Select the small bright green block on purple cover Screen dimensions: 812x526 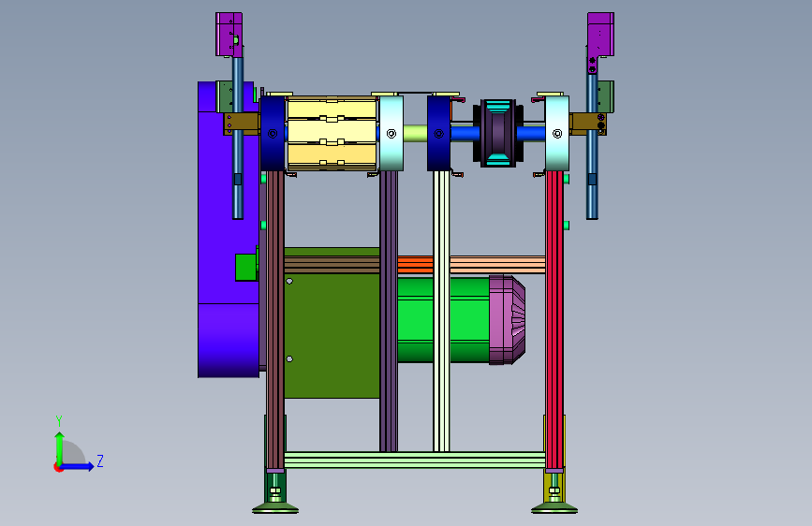point(246,267)
